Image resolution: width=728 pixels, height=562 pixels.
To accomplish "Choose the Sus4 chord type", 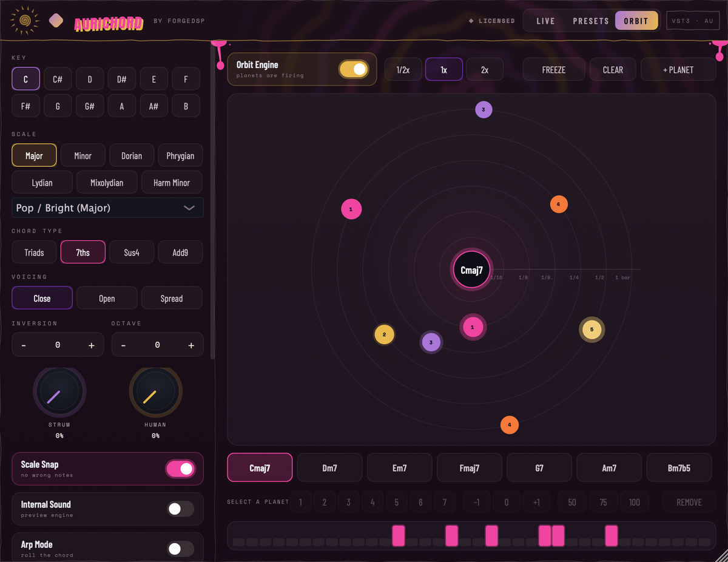I will pos(132,252).
